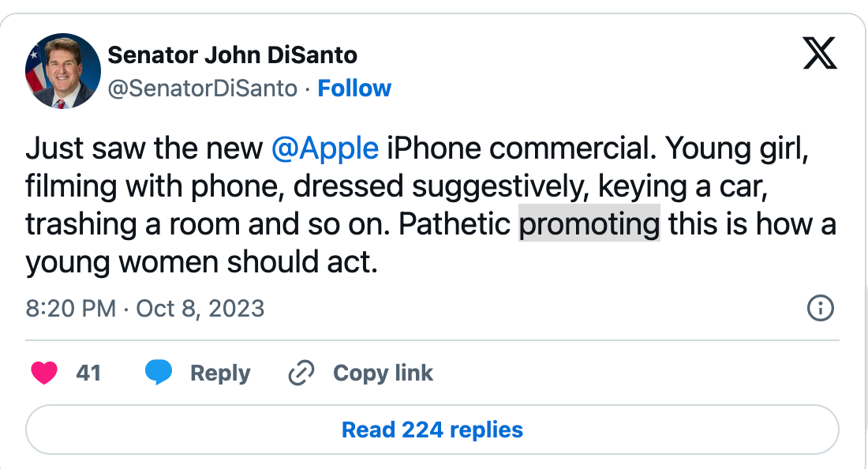Click the word "Pathetic" in the tweet
This screenshot has width=868, height=469.
455,224
